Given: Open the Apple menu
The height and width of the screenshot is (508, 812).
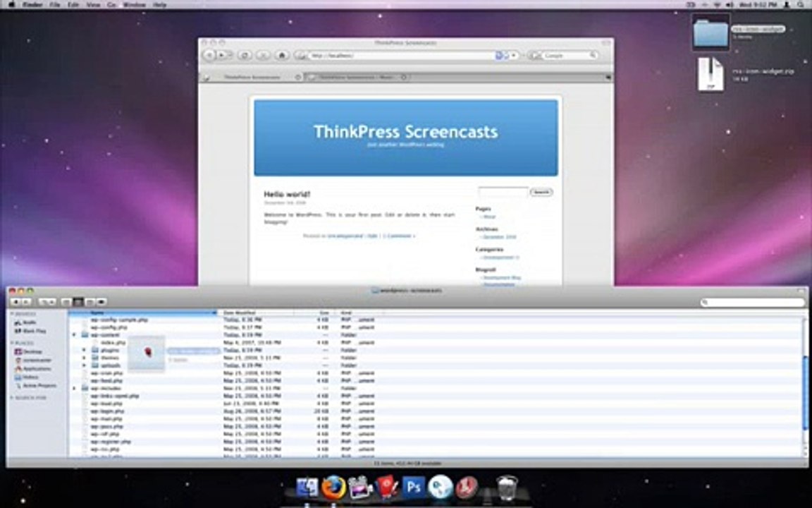Looking at the screenshot, I should click(x=11, y=4).
